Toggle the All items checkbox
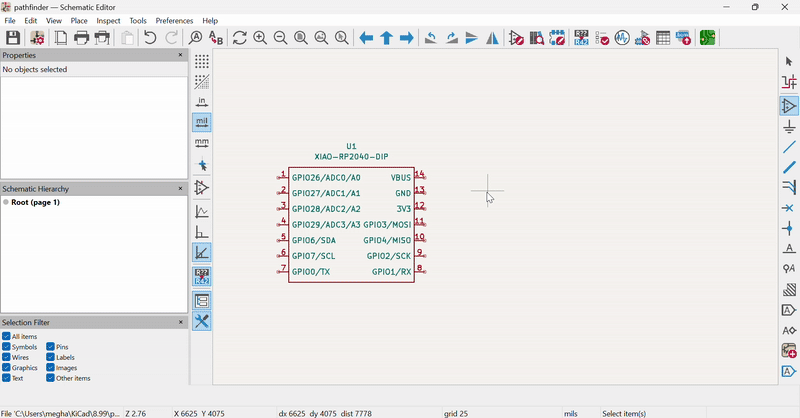This screenshot has height=418, width=800. click(x=6, y=337)
